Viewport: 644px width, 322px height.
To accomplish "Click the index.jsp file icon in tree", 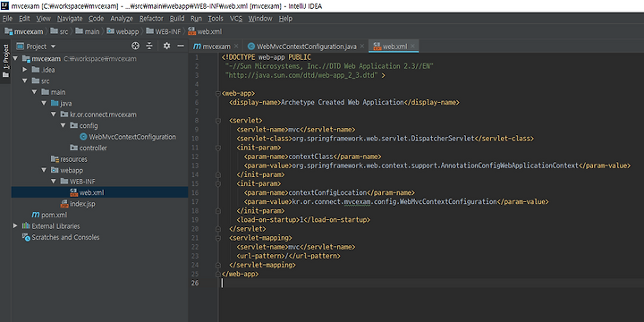I will [64, 204].
